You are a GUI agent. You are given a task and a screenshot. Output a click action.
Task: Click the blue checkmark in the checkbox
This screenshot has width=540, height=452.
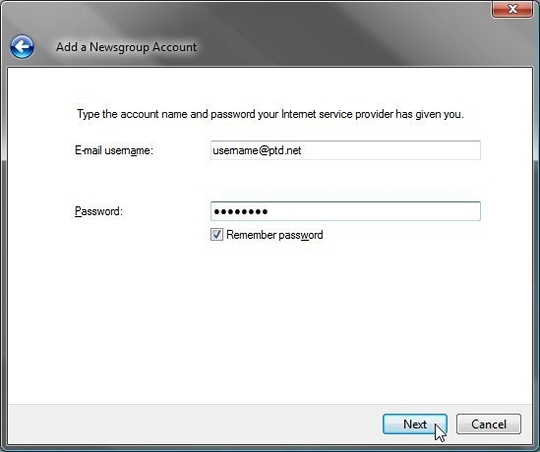[217, 235]
